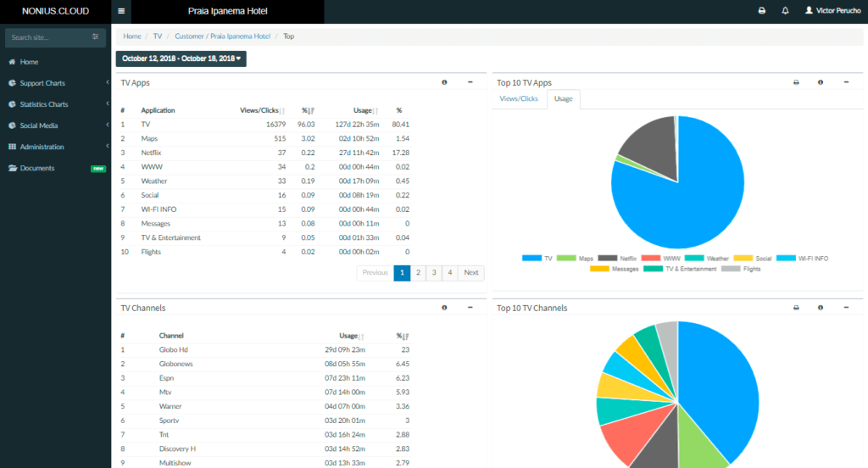Print the Top 10 TV Channels chart
The image size is (868, 468).
796,308
